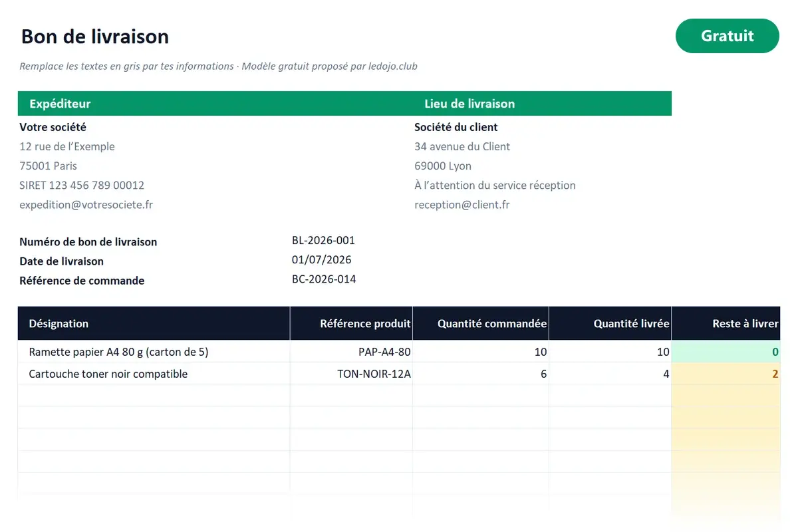Select the Quantité commandée column header
The height and width of the screenshot is (532, 798).
[x=481, y=323]
